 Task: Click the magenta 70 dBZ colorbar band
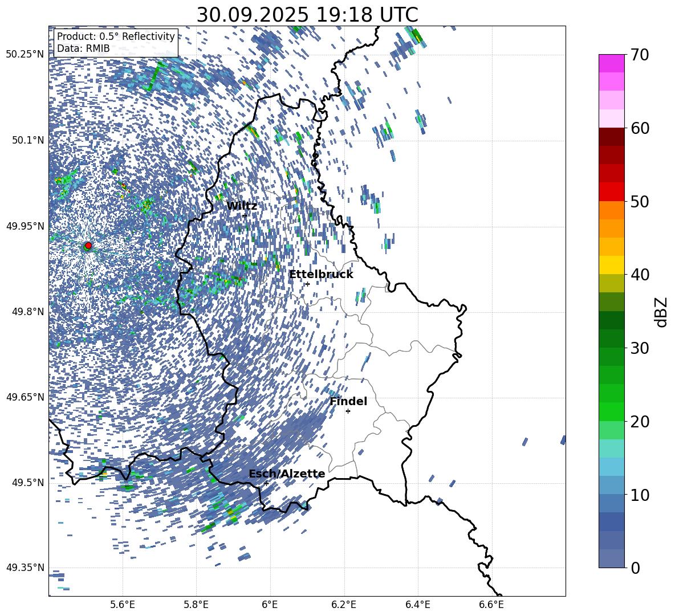[612, 63]
